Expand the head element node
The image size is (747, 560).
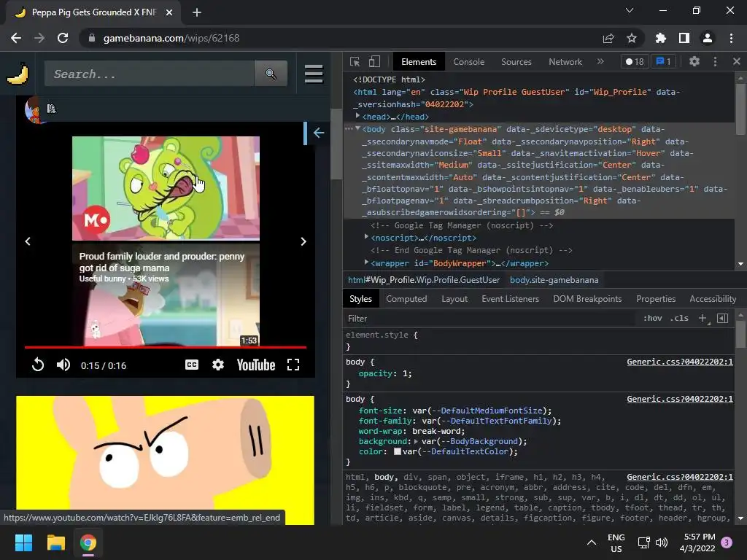357,116
